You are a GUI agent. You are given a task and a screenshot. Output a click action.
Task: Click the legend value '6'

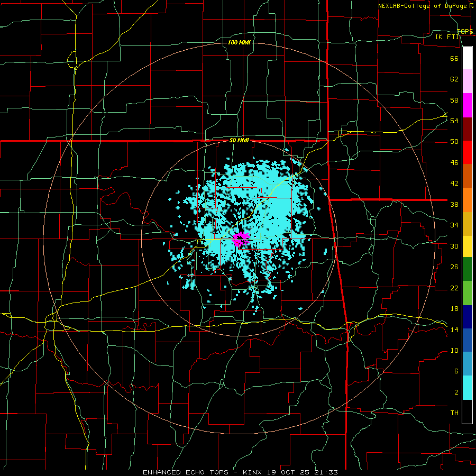456,371
